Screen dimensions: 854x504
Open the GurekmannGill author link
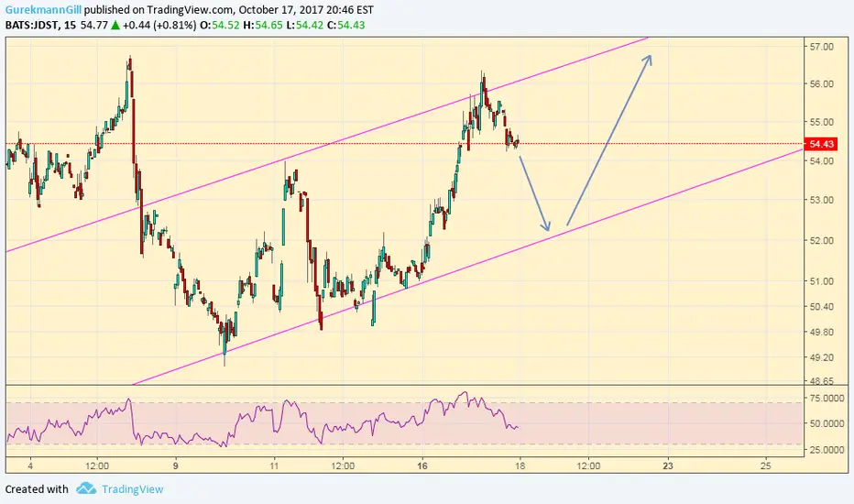click(x=43, y=10)
